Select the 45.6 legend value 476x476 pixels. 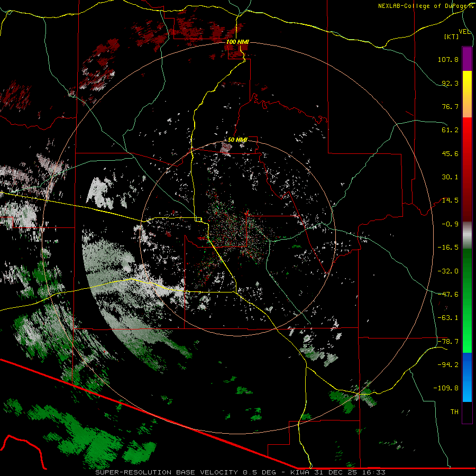(x=450, y=153)
